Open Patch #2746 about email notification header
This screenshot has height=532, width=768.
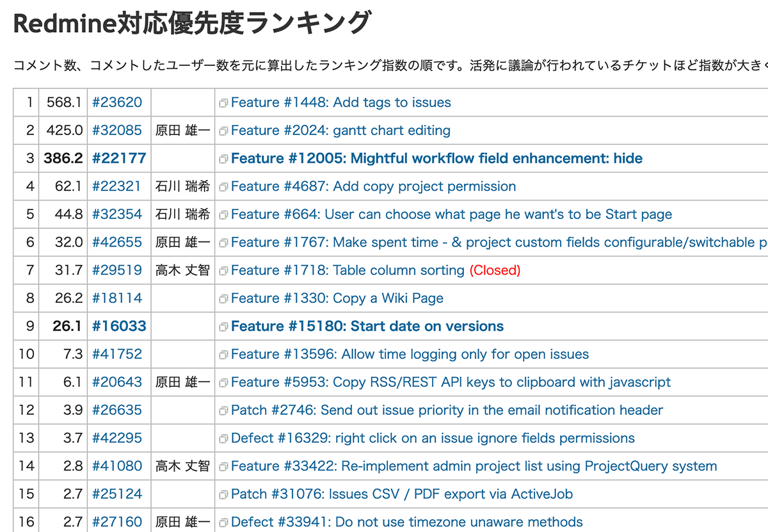pos(447,410)
